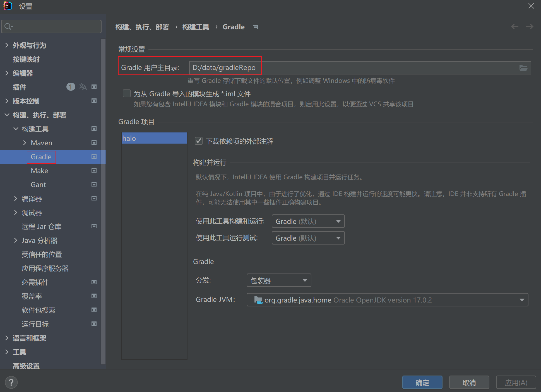Expand the 调试器 node

[x=16, y=212]
